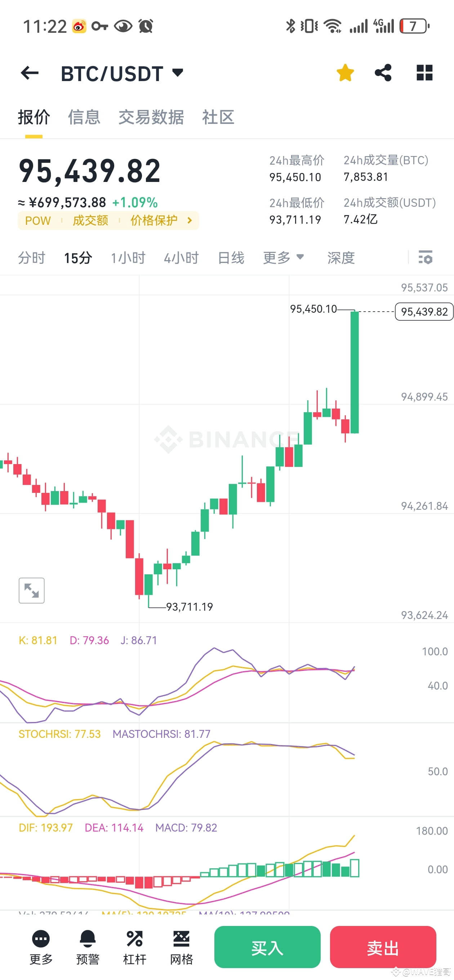Tap the Weibo icon in status bar

pos(79,26)
